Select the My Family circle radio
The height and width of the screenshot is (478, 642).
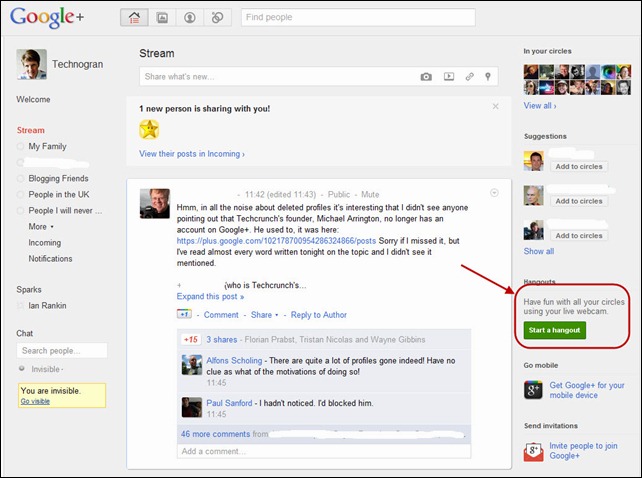20,146
